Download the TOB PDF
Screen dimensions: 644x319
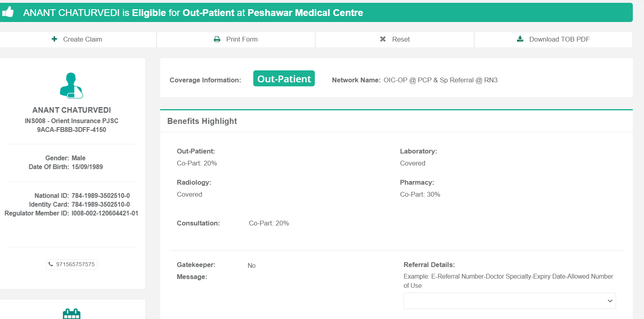[x=553, y=39]
